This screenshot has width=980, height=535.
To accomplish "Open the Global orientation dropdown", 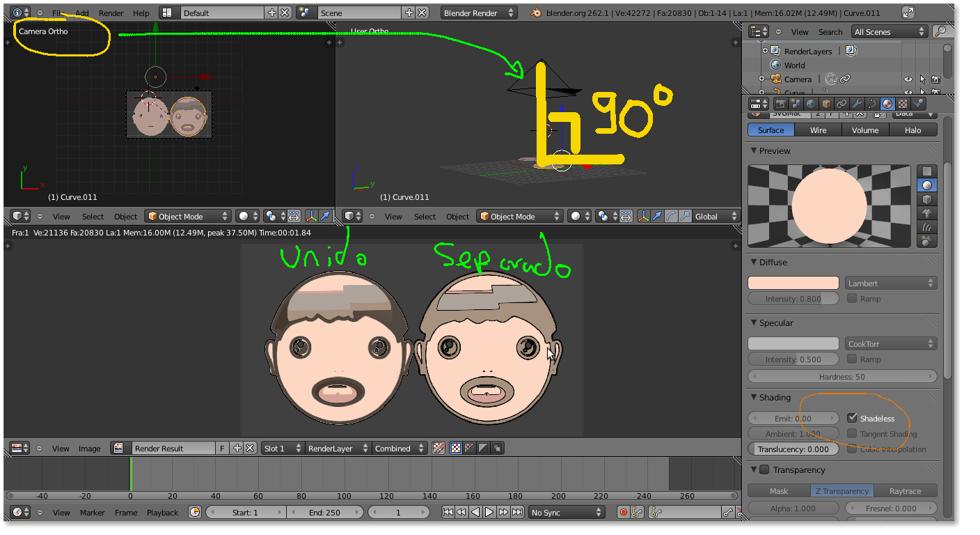I will 716,216.
